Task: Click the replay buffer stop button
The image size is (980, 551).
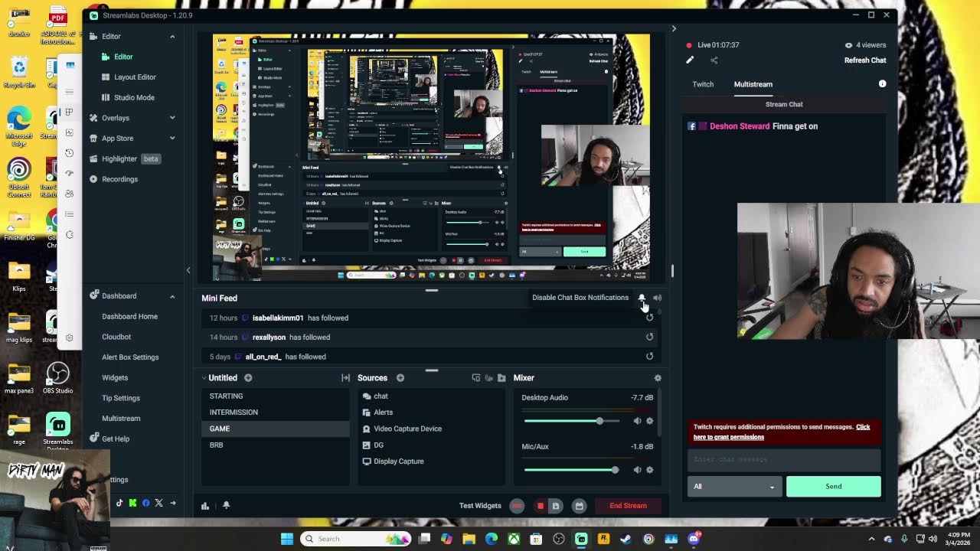Action: click(541, 506)
